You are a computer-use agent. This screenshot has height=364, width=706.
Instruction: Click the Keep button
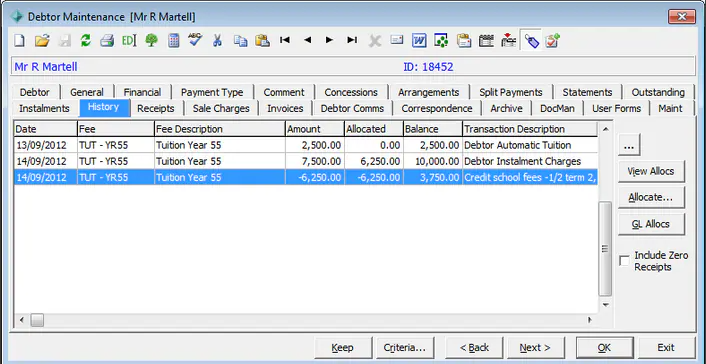pyautogui.click(x=343, y=348)
